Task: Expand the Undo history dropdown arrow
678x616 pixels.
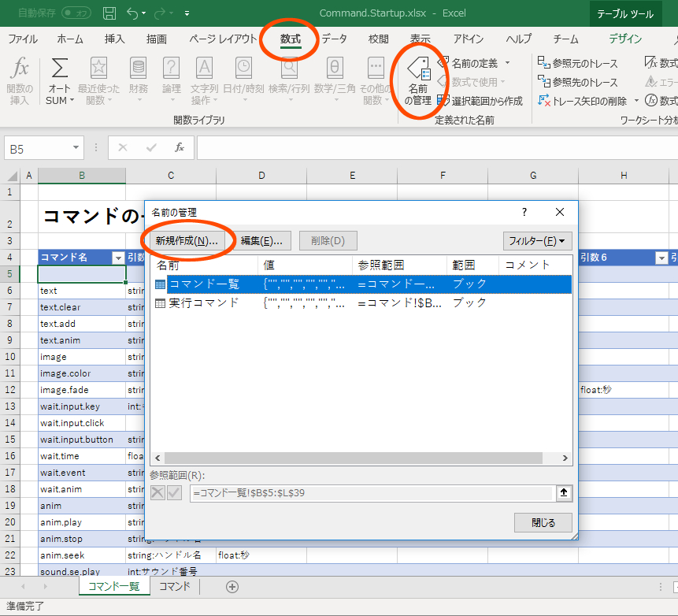Action: (143, 13)
